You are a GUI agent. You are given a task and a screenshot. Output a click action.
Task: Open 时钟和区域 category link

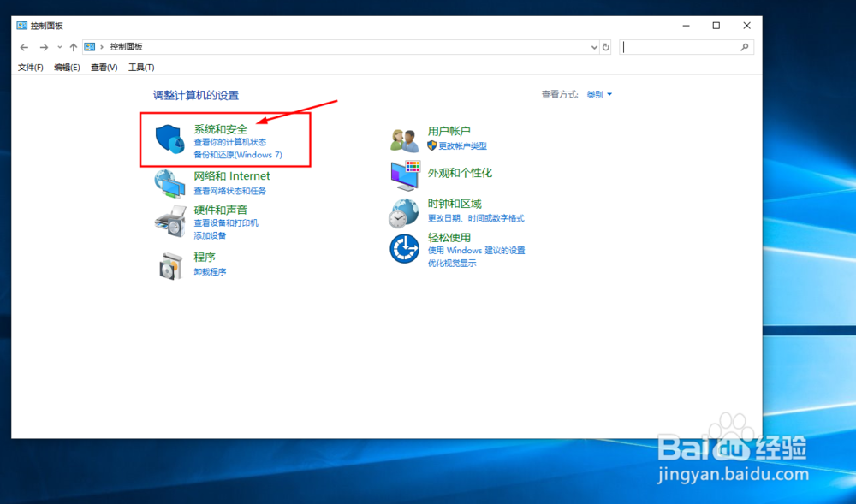click(455, 204)
